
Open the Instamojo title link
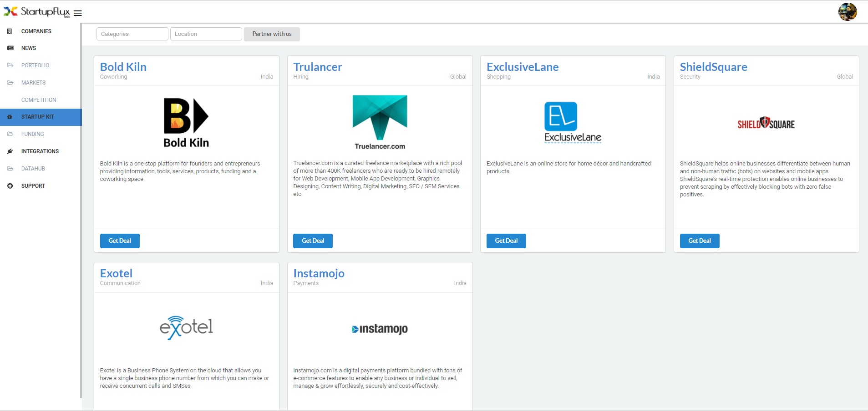319,273
